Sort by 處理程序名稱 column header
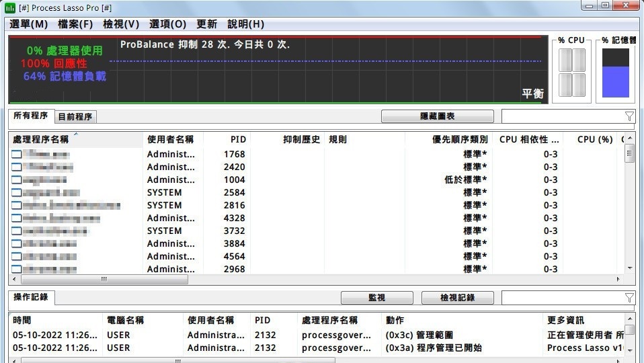Screen dimensions: 644x363 (42, 140)
